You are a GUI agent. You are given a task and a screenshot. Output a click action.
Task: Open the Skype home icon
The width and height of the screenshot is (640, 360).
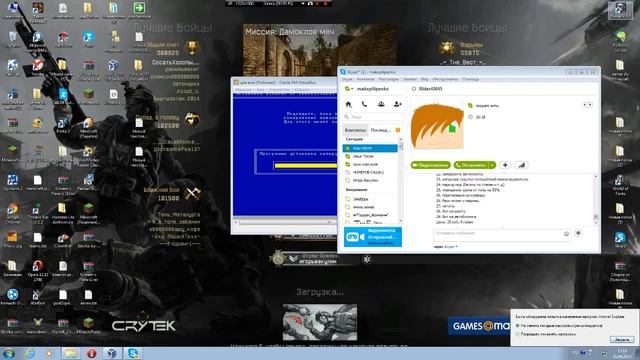348,104
